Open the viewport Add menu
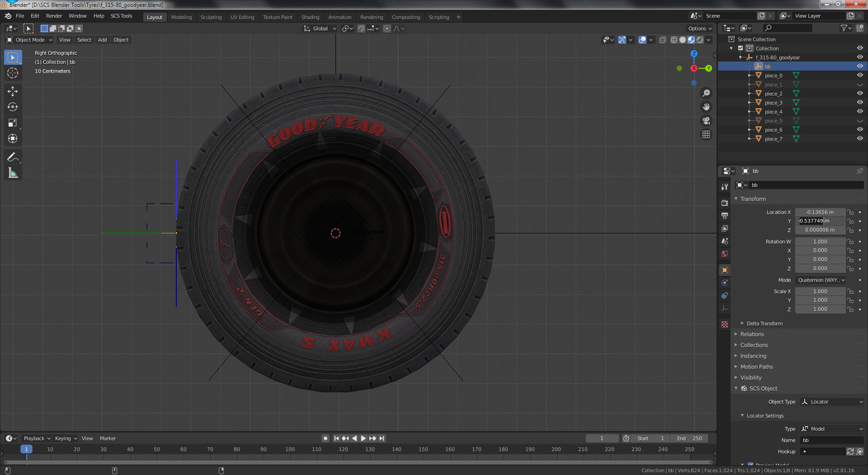Image resolution: width=868 pixels, height=475 pixels. tap(102, 40)
